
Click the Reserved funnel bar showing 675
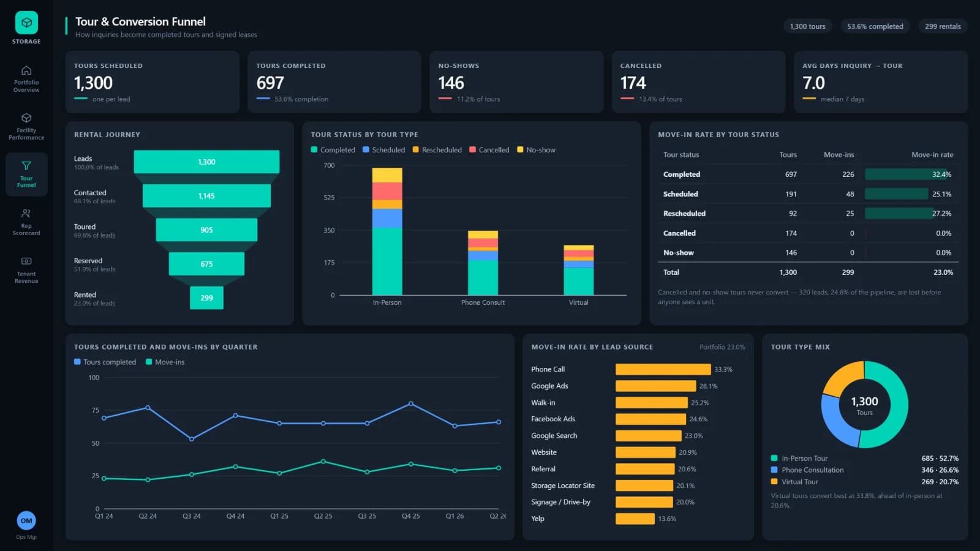click(206, 264)
